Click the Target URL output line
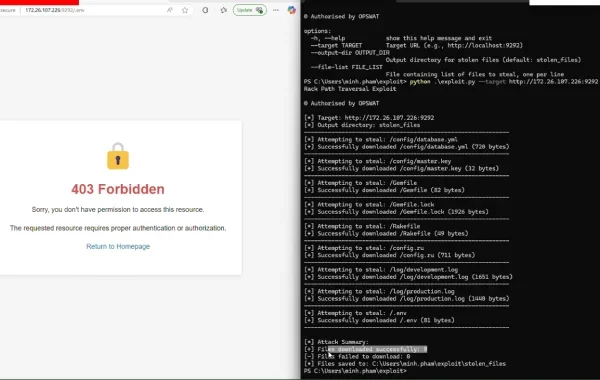 (369, 118)
